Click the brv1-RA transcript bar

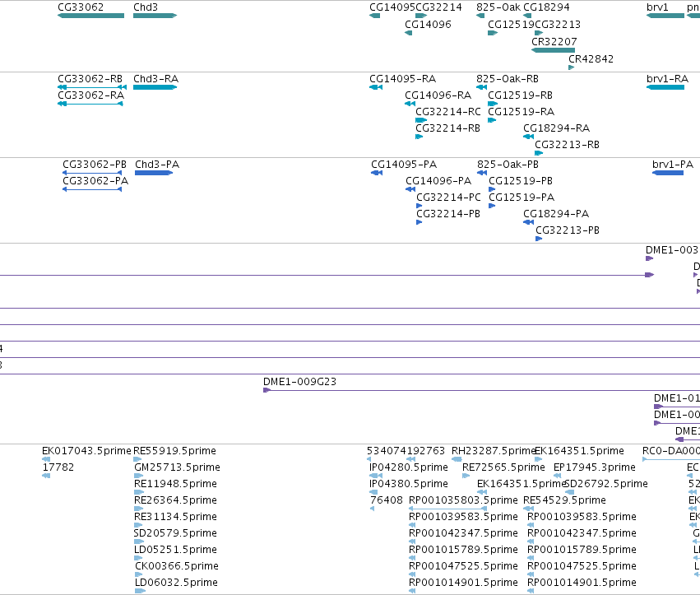[x=665, y=87]
